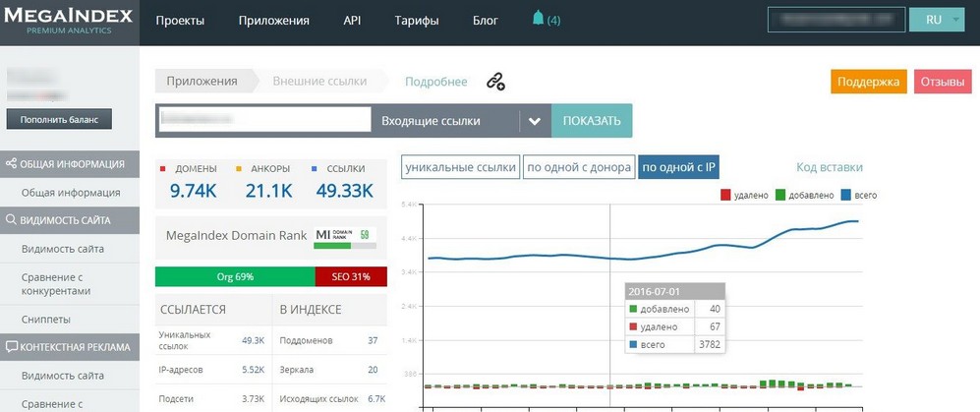Click the Пополнить баланс button
Screen dimensions: 980x412
click(x=59, y=119)
